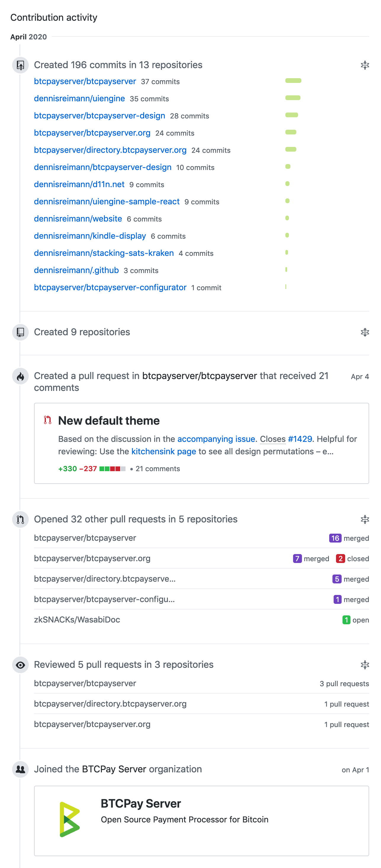Open dennisreimann/kindle-display link
The width and height of the screenshot is (381, 868).
click(90, 236)
